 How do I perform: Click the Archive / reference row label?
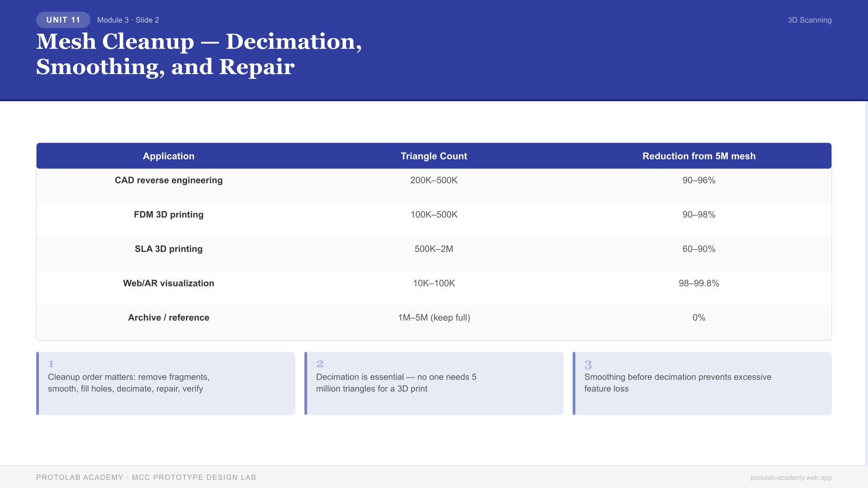point(169,318)
